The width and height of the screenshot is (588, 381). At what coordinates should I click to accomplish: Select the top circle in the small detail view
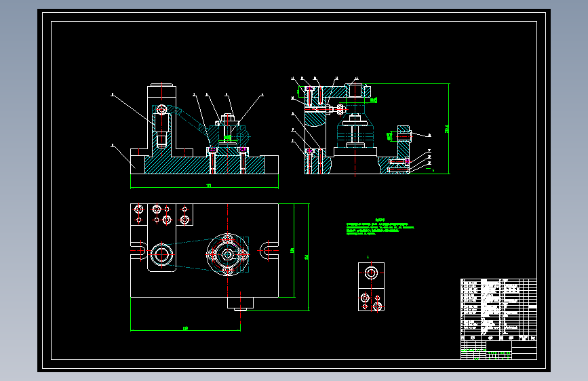[x=371, y=273]
